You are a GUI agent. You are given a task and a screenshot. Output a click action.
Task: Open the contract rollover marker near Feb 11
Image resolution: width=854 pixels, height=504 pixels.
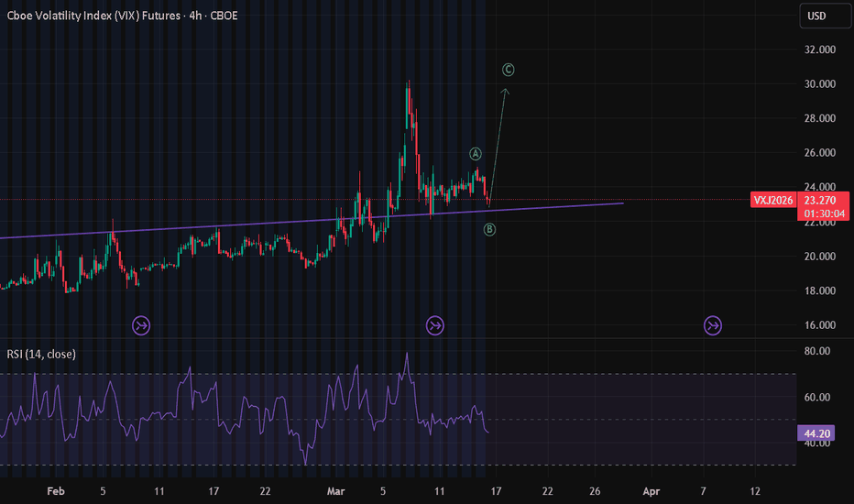click(141, 326)
